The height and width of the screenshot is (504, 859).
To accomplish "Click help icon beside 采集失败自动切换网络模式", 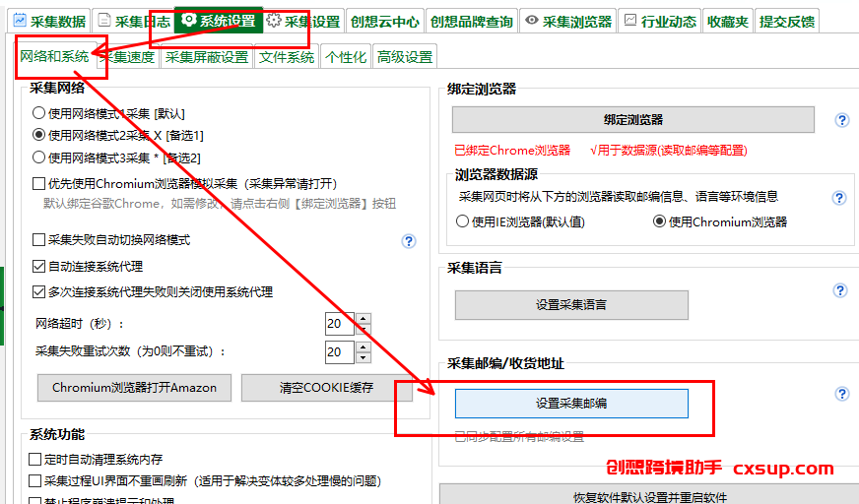I will coord(408,241).
